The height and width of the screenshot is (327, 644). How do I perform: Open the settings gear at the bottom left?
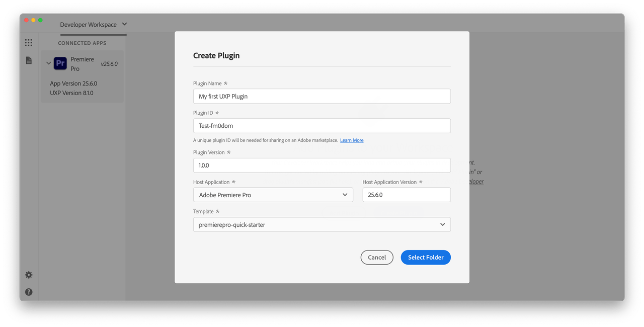[x=28, y=275]
